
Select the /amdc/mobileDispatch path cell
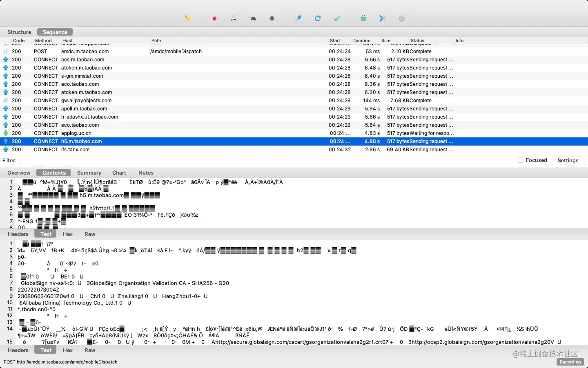pyautogui.click(x=176, y=52)
